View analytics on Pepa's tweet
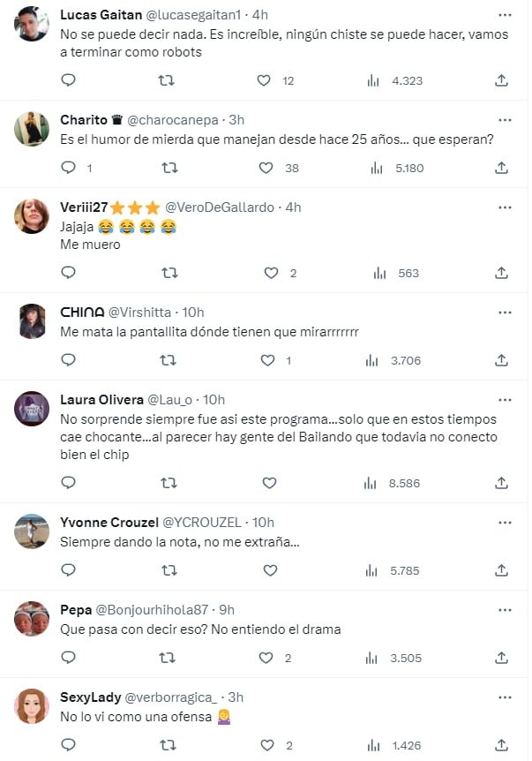The image size is (532, 761). 379,658
